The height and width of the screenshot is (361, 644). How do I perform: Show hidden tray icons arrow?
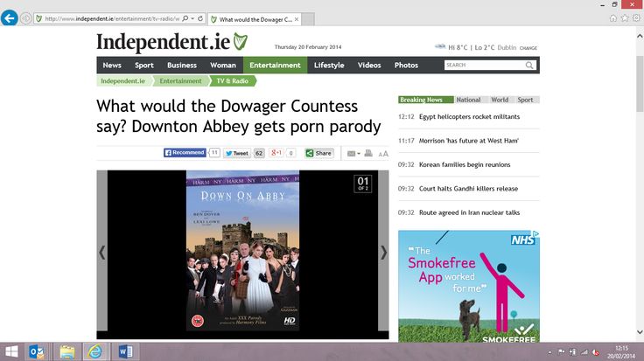point(549,352)
